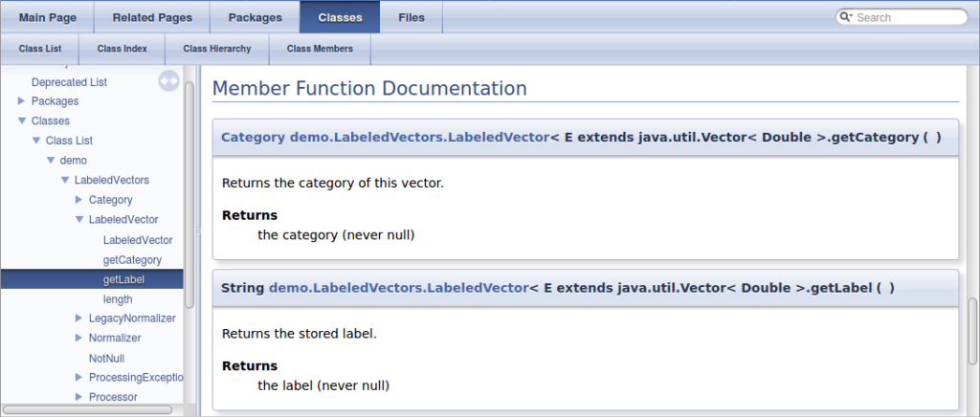Viewport: 980px width, 417px height.
Task: Click the sidebar horizontal scrollbar
Action: pos(87,409)
